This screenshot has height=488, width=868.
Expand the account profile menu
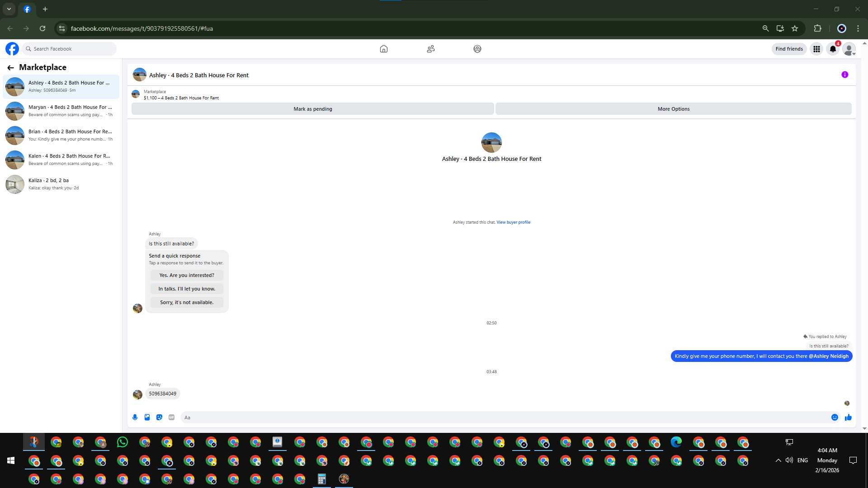coord(849,49)
